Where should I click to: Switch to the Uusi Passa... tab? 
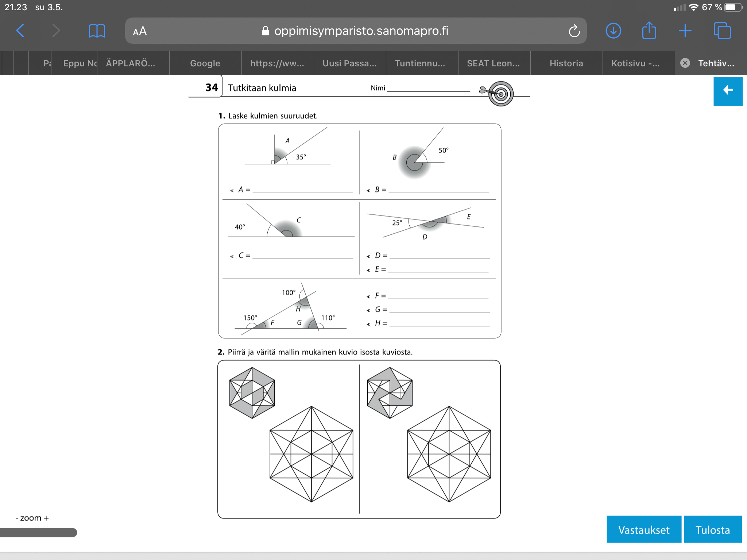(349, 63)
